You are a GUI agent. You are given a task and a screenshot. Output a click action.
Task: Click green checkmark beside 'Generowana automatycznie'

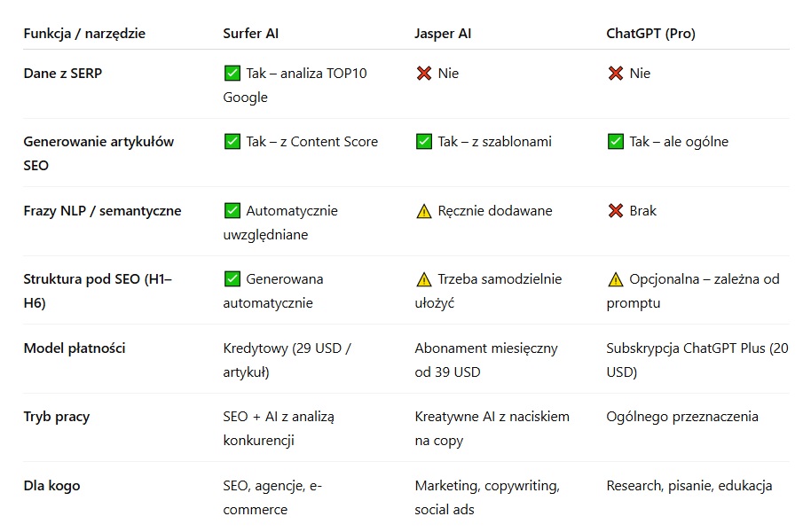(x=232, y=279)
